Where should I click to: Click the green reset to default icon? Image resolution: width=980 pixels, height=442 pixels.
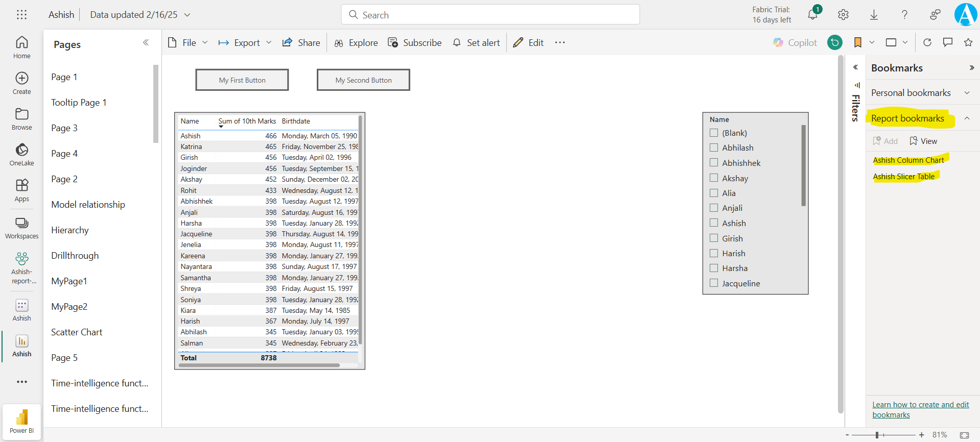835,42
